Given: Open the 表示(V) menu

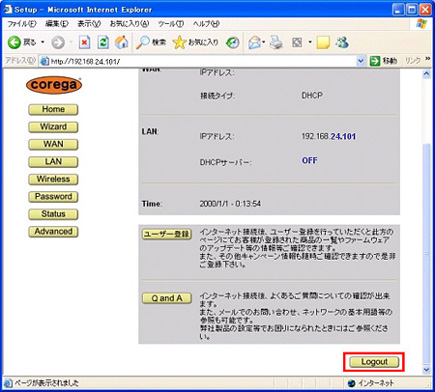Looking at the screenshot, I should point(89,24).
